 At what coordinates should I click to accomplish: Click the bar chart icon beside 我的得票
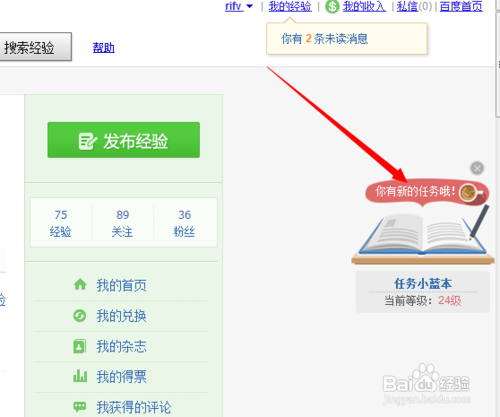click(80, 376)
